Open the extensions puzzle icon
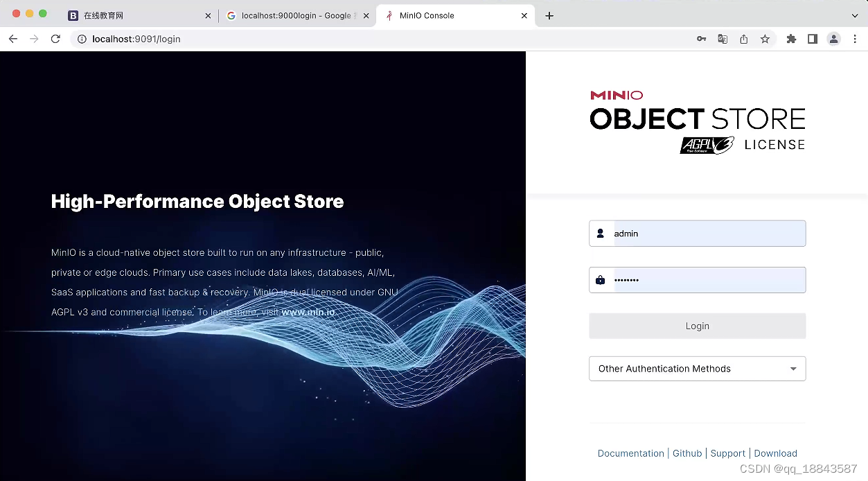 [x=791, y=40]
